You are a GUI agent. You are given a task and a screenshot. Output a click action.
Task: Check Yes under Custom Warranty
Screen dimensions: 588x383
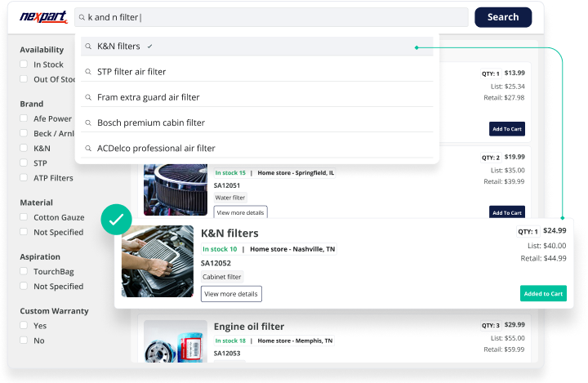24,325
